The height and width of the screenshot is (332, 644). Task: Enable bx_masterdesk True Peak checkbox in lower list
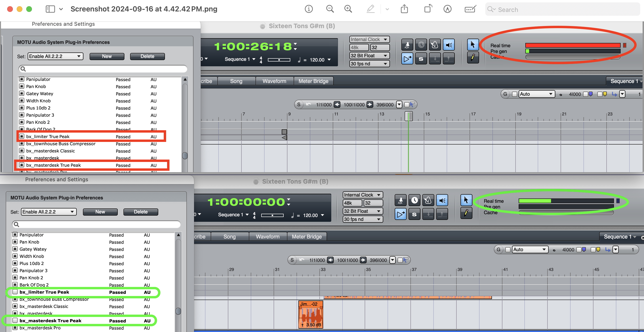pyautogui.click(x=15, y=320)
